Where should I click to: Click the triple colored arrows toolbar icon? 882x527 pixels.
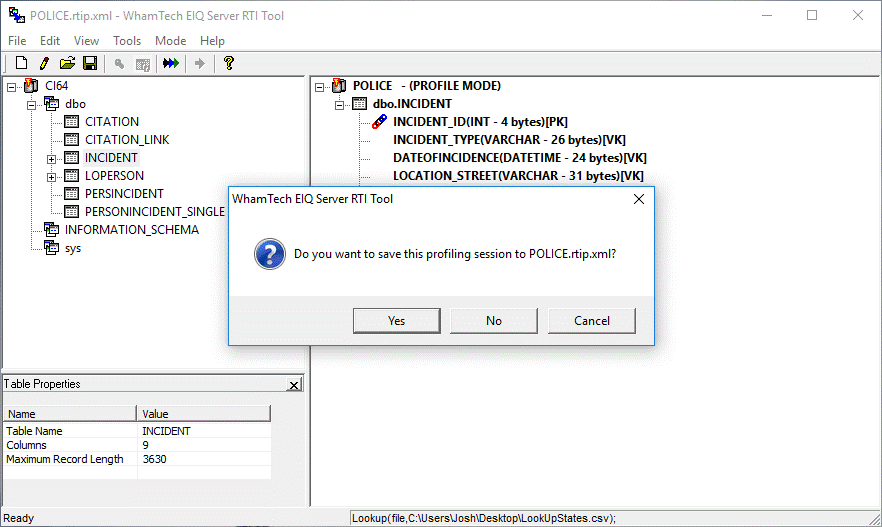click(x=170, y=63)
